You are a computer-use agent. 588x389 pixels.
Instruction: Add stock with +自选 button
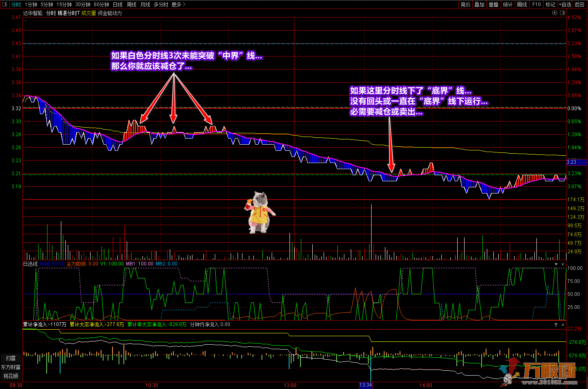point(565,4)
